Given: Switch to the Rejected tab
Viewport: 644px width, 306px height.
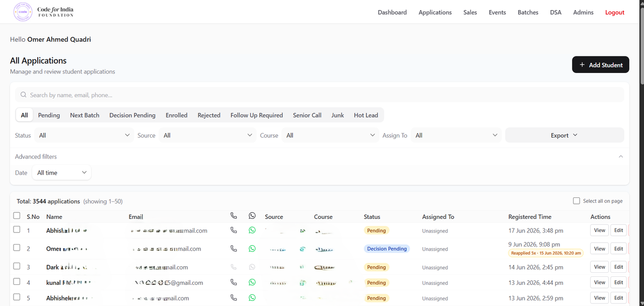Looking at the screenshot, I should tap(209, 115).
